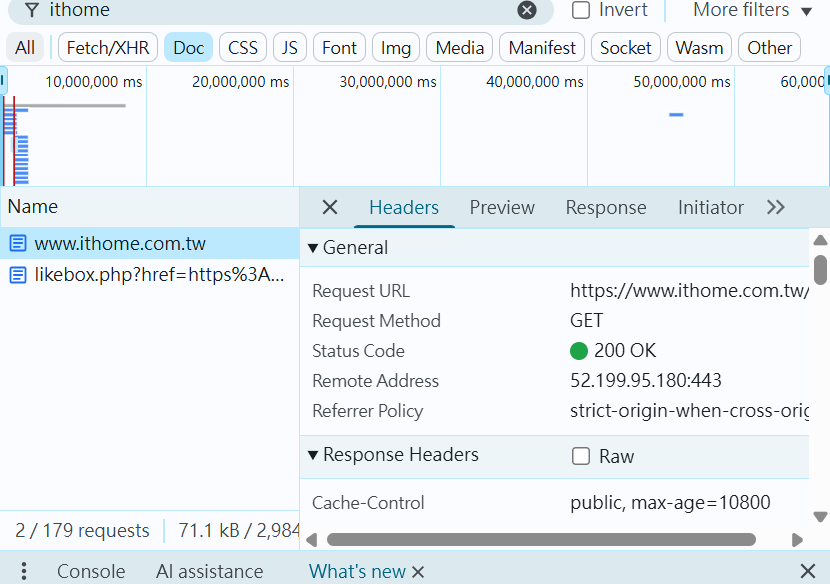The height and width of the screenshot is (584, 830).
Task: Click Remote Address value 52.199.95.180:443
Action: pyautogui.click(x=646, y=381)
